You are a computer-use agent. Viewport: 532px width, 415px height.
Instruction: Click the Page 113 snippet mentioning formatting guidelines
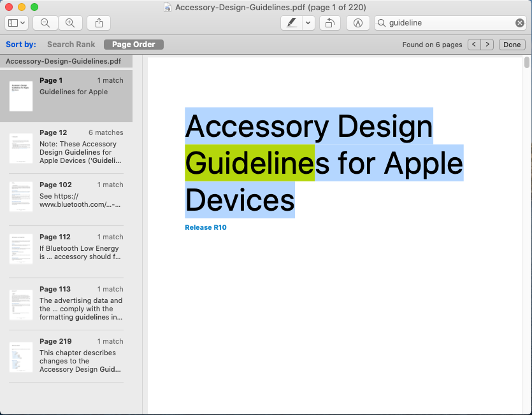[81, 309]
